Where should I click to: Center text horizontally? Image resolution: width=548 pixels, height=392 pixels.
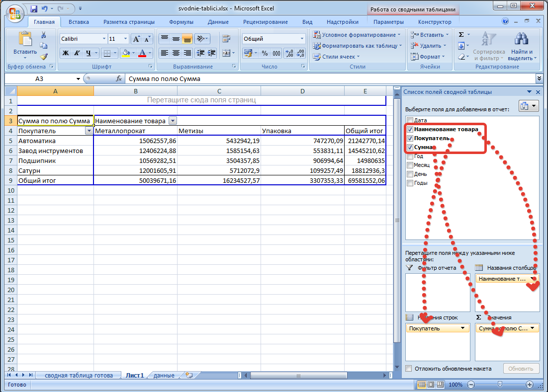(x=176, y=53)
